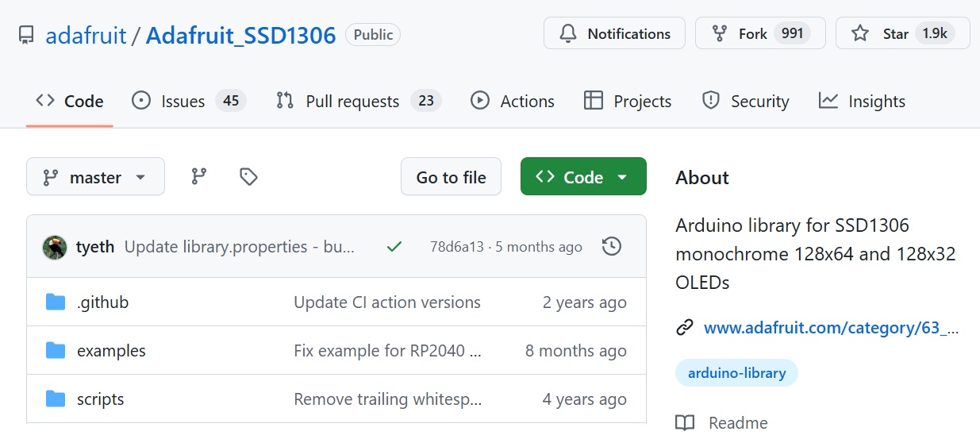Click the green commit status checkmark
The height and width of the screenshot is (439, 980).
(394, 247)
